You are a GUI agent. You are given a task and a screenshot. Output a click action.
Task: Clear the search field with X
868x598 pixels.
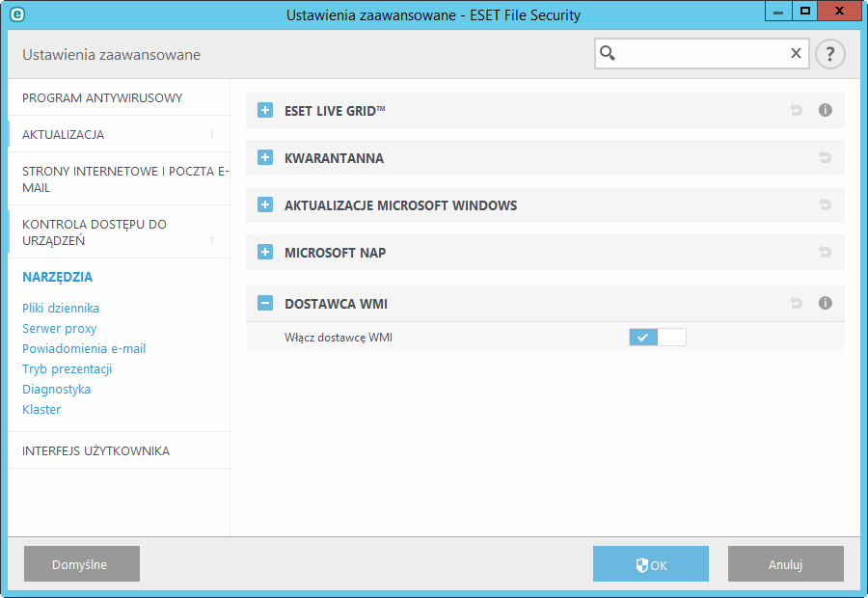[796, 53]
